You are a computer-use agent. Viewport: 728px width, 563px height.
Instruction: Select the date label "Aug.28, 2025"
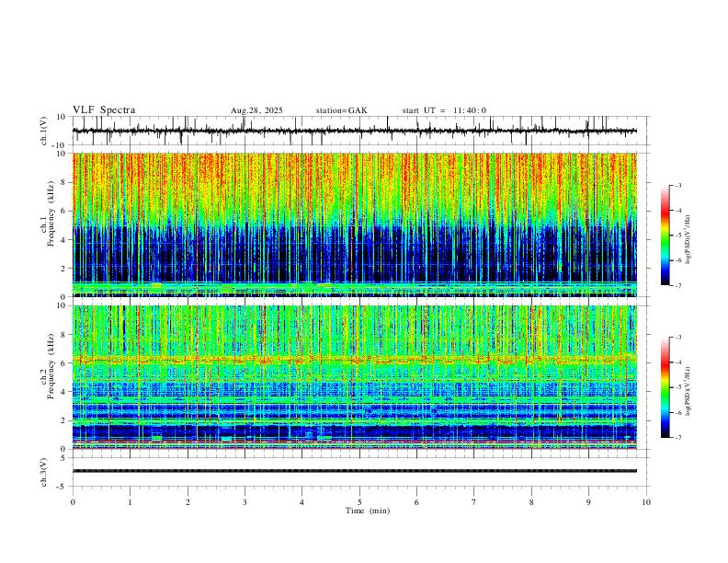click(256, 110)
